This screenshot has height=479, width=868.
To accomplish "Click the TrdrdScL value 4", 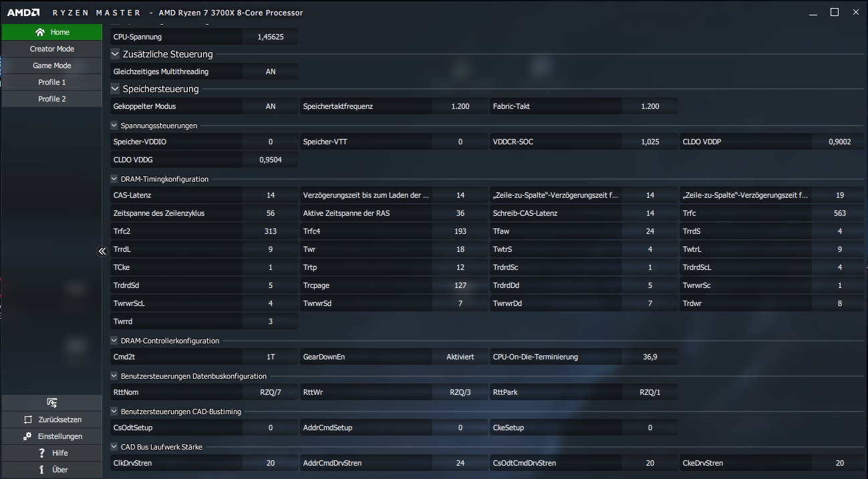I will (x=840, y=267).
